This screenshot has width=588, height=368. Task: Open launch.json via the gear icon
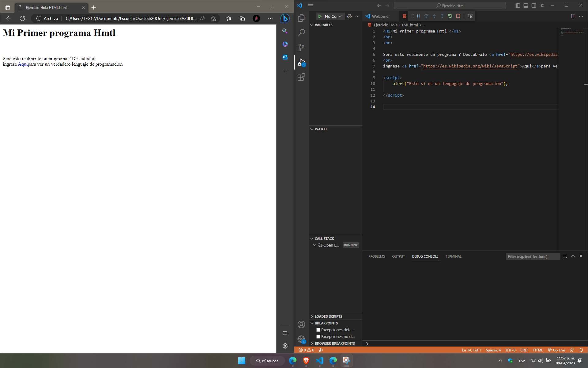coord(349,16)
